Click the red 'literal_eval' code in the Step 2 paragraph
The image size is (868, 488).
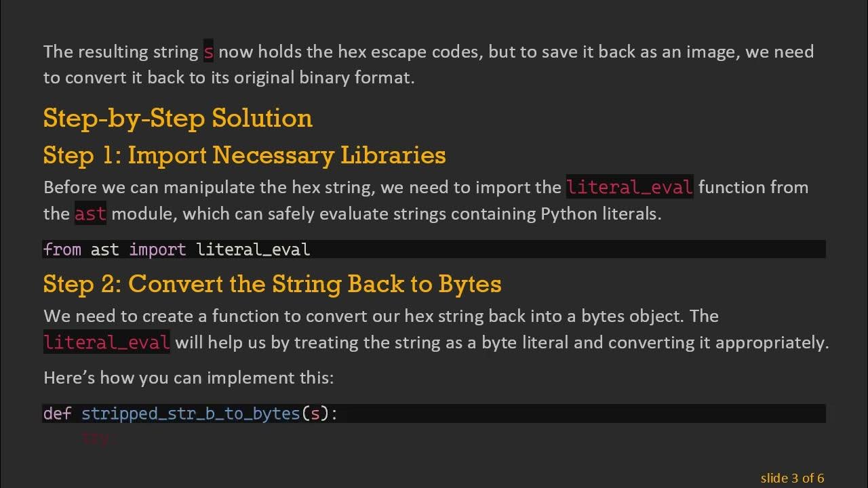[x=106, y=342]
